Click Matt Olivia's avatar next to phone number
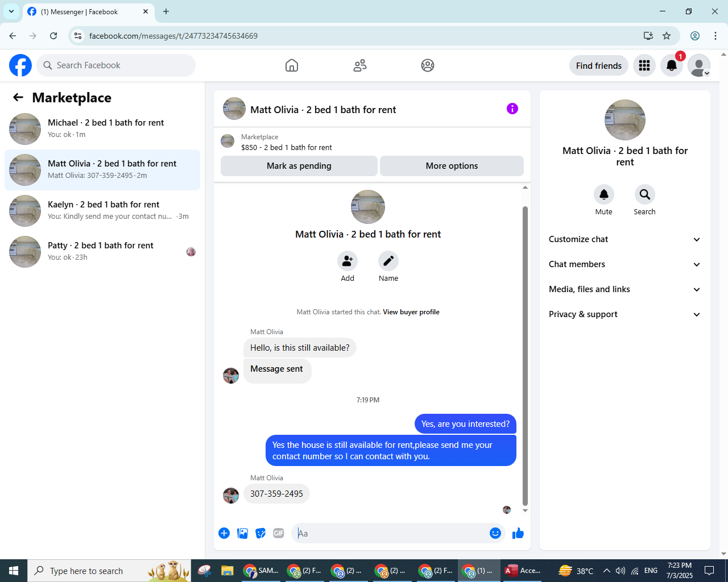Viewport: 728px width, 582px height. 231,495
